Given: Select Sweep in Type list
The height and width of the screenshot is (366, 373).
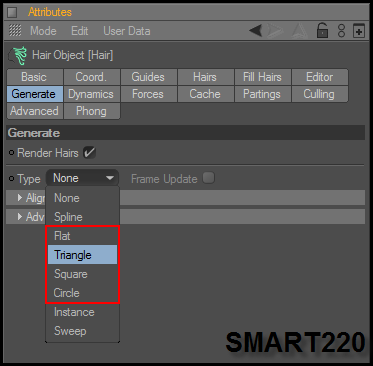Looking at the screenshot, I should tap(82, 331).
